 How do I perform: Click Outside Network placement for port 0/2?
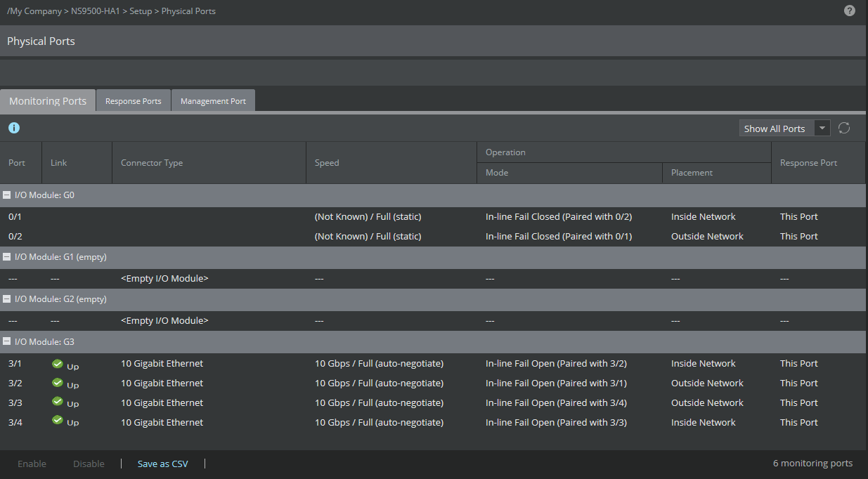click(x=707, y=237)
